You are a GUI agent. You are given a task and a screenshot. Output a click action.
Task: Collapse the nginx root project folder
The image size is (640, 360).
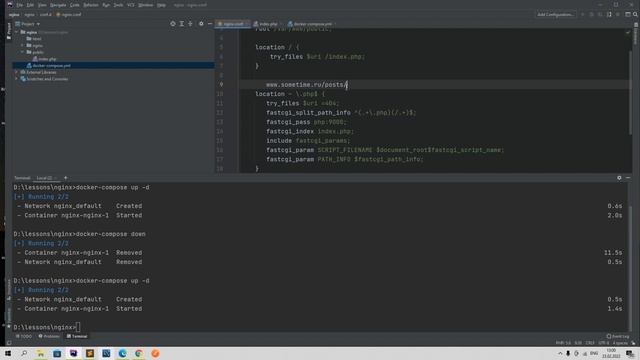tap(16, 32)
